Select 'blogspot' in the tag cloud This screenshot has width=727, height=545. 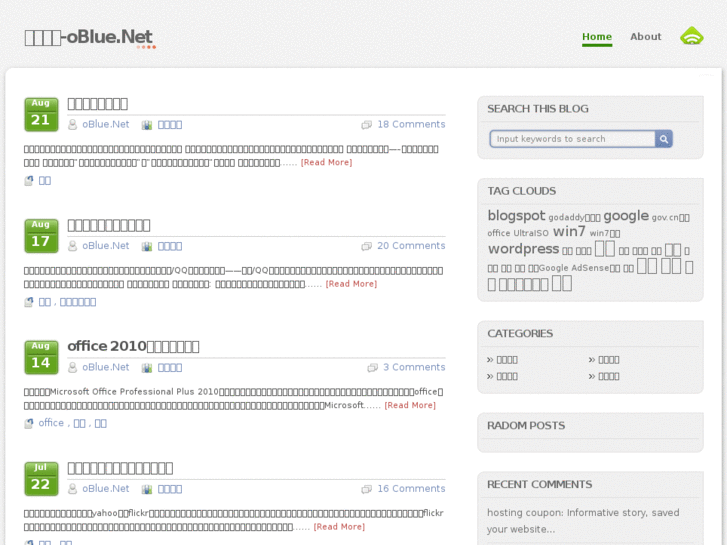pos(517,216)
